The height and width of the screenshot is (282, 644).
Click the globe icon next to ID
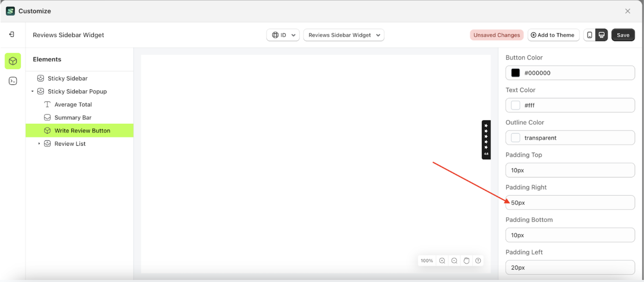click(275, 35)
